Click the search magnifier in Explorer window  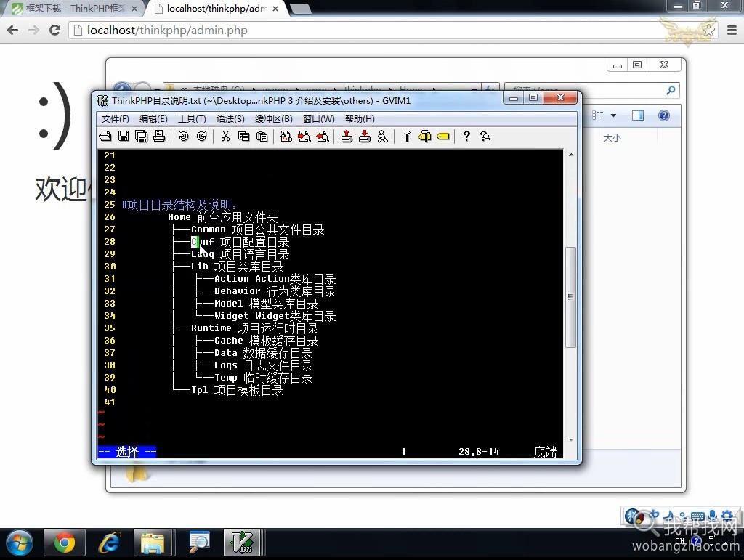click(671, 90)
